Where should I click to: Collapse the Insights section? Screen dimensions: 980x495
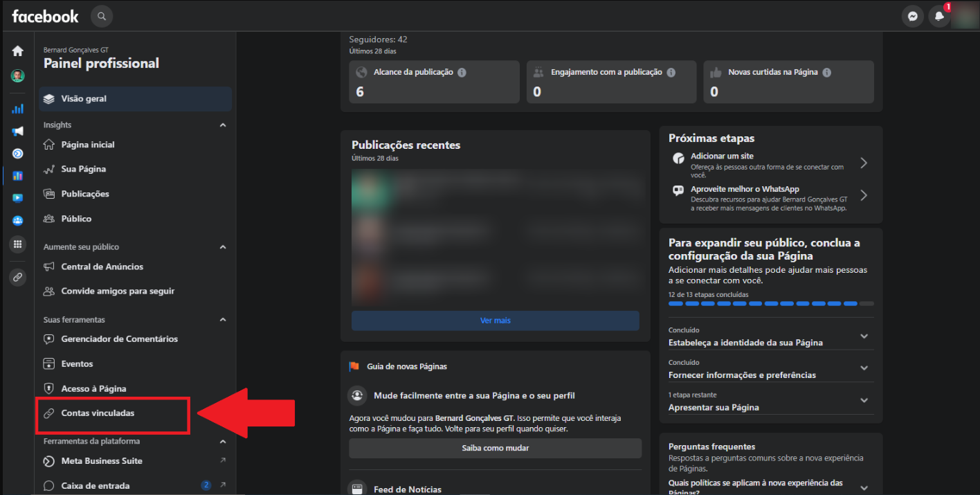pyautogui.click(x=223, y=125)
